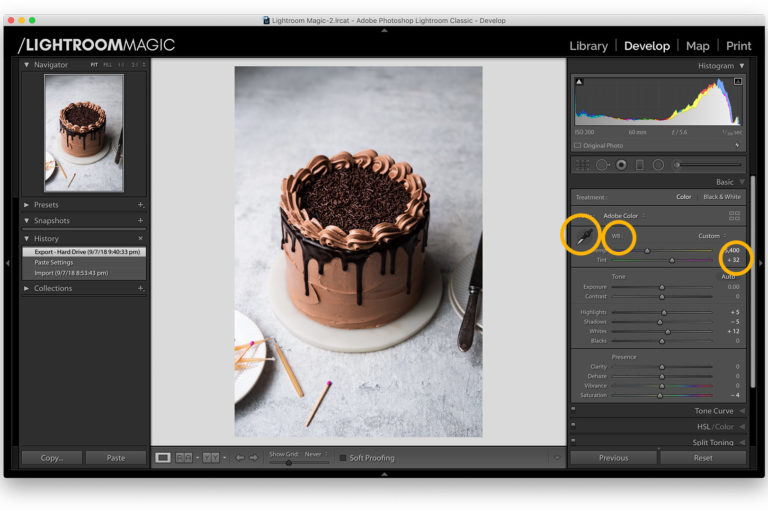
Task: Click the Temp slider handle
Action: pos(647,251)
